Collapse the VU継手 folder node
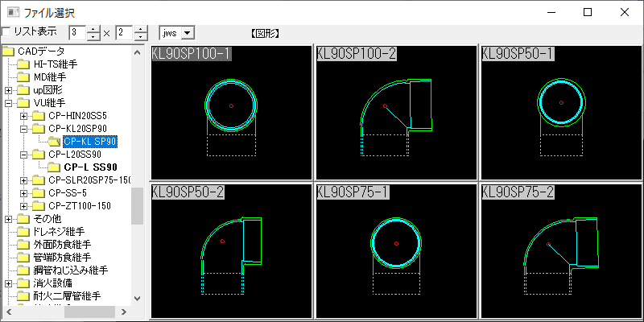The width and height of the screenshot is (644, 322). (8, 103)
